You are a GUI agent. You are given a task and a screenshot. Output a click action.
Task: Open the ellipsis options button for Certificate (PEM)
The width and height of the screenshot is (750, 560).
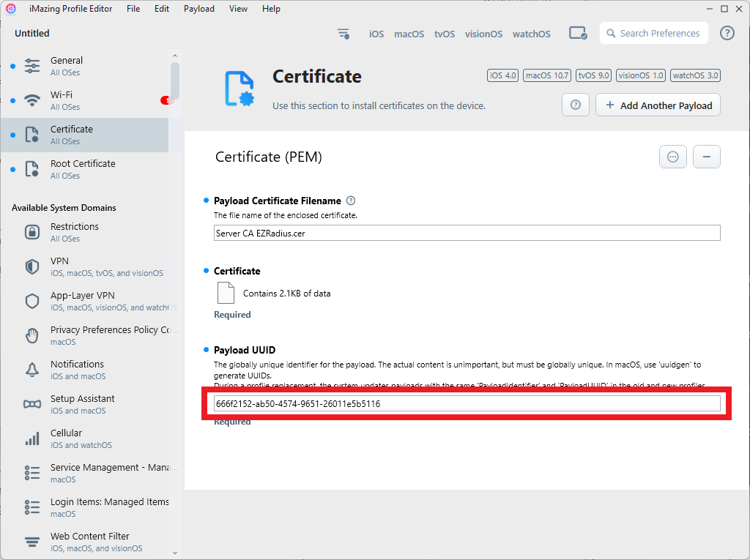(x=673, y=157)
